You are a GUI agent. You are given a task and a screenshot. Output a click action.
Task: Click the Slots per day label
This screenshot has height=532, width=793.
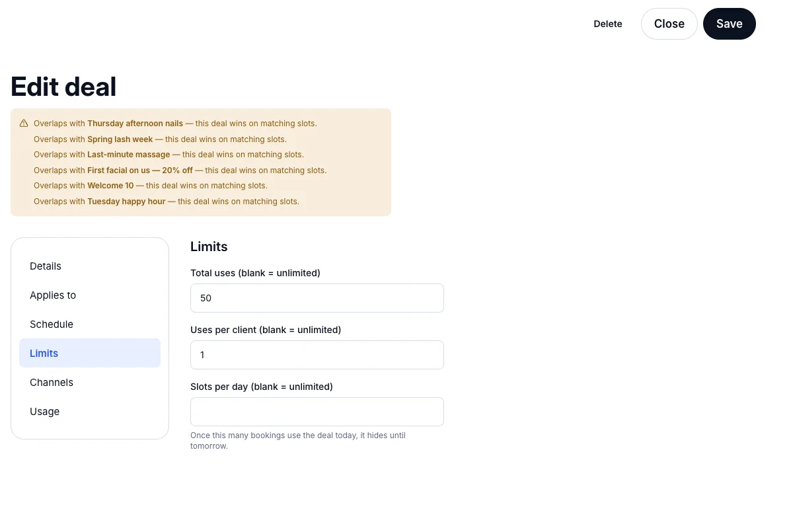pos(262,387)
